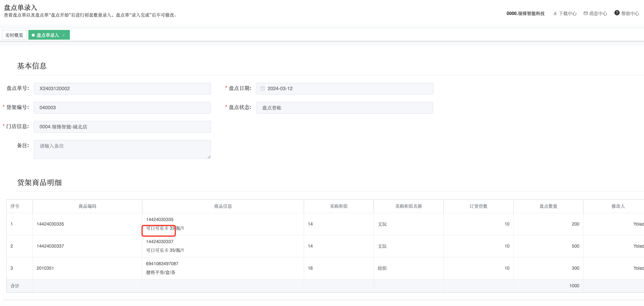Click the 订货倍数 column header

(x=479, y=206)
